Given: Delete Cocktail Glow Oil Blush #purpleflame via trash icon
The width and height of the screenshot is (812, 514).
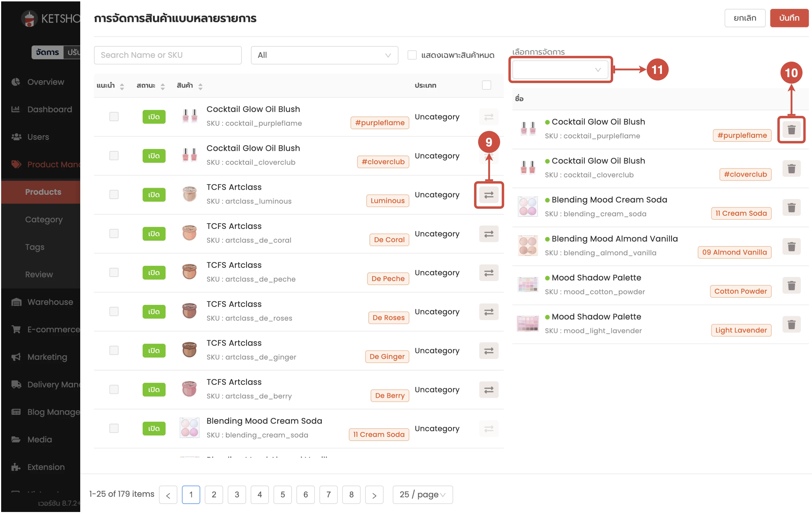Looking at the screenshot, I should [x=791, y=129].
